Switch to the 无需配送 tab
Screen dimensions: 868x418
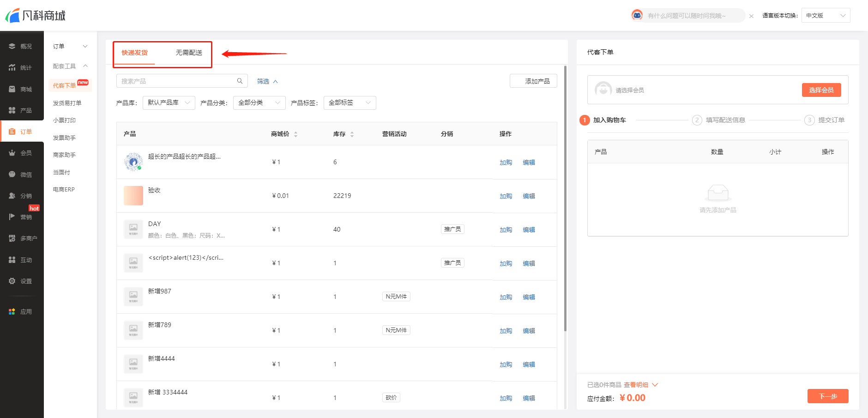point(189,53)
